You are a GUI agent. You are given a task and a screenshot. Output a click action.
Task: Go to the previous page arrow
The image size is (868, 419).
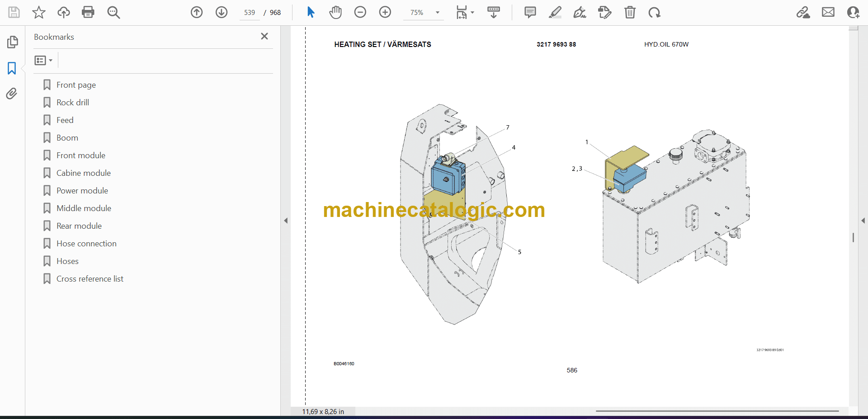(197, 12)
